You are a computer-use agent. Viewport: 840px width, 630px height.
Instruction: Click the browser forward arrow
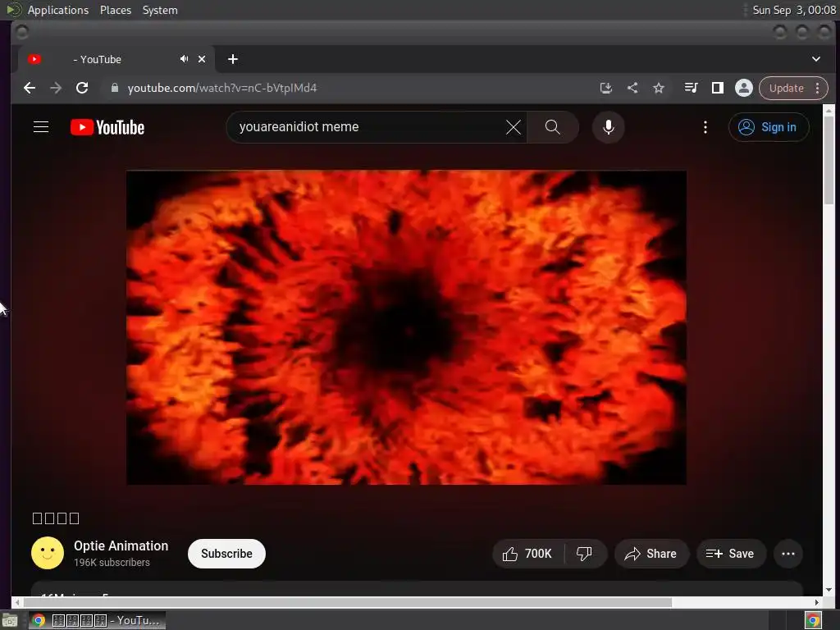56,88
